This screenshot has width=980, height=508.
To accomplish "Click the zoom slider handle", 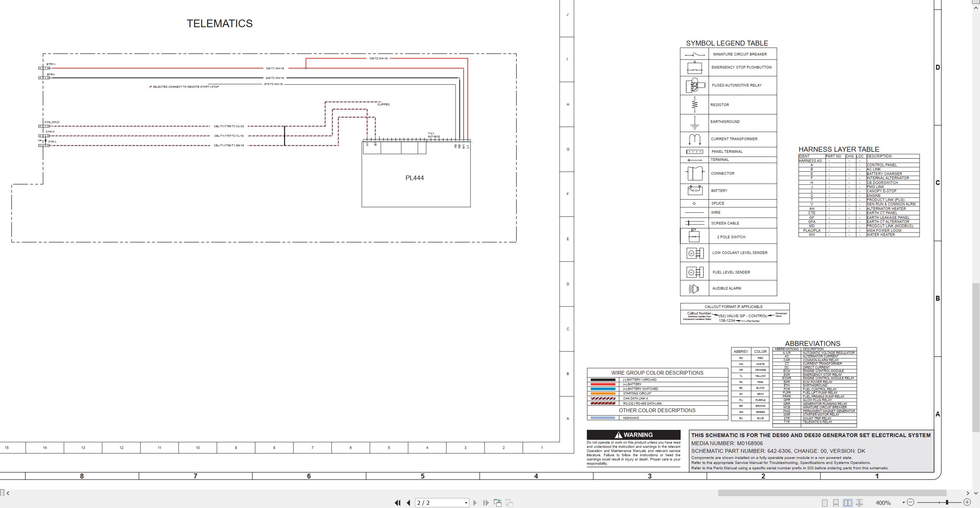I will [947, 502].
